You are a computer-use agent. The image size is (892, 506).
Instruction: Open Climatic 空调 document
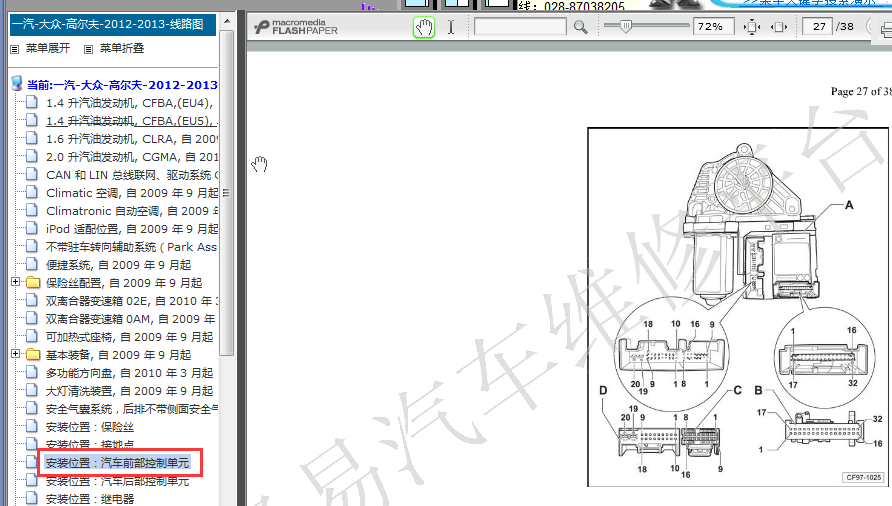point(131,193)
